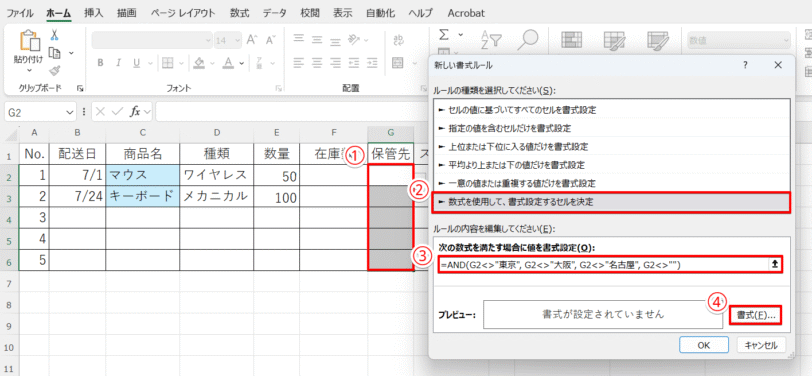Click the Align Right icon

coord(335,63)
